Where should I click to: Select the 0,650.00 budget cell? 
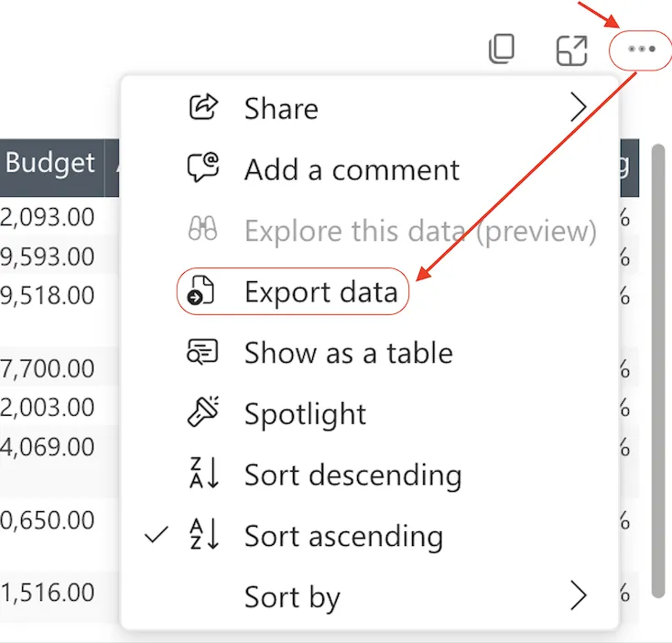click(x=47, y=519)
